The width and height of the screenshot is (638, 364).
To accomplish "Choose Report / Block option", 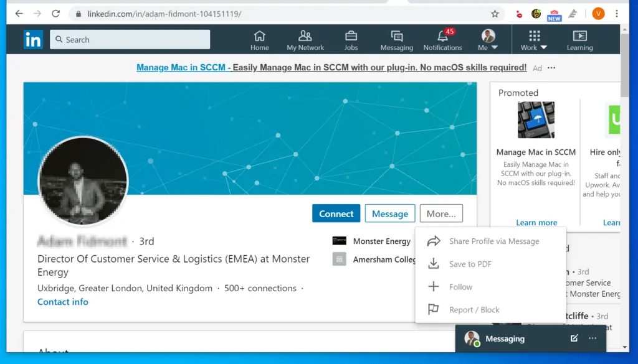I will pos(490,310).
